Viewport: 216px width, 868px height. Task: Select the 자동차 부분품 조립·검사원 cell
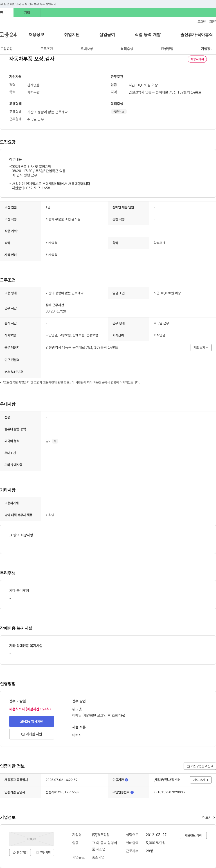click(x=63, y=219)
